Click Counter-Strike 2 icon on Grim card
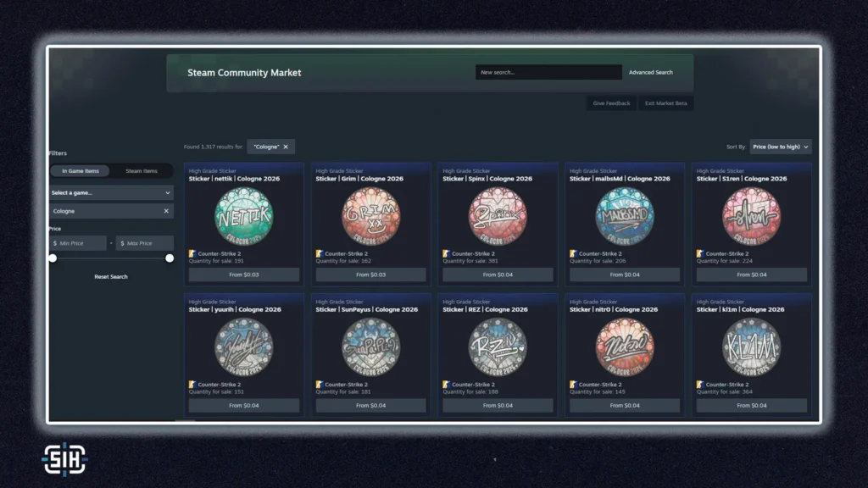The image size is (868, 488). coord(319,253)
